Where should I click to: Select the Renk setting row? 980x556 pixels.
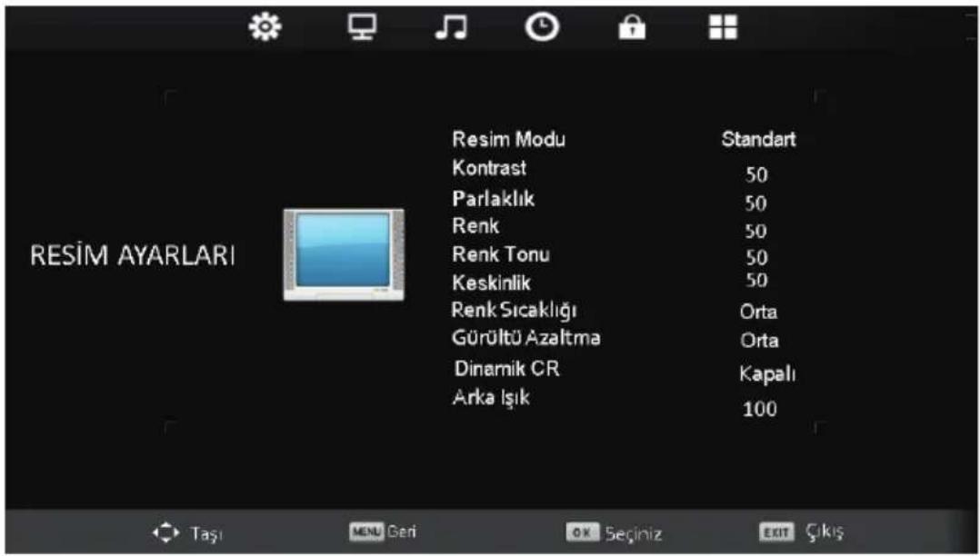(x=475, y=225)
